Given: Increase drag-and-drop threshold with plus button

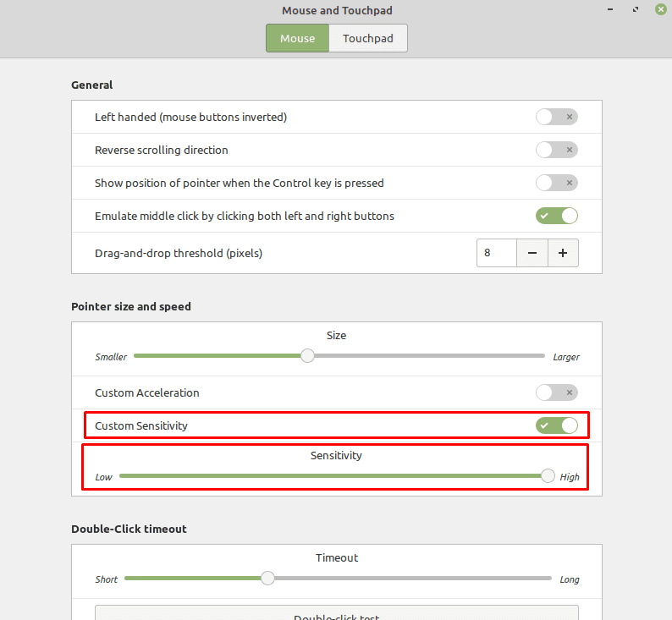Looking at the screenshot, I should click(x=563, y=253).
